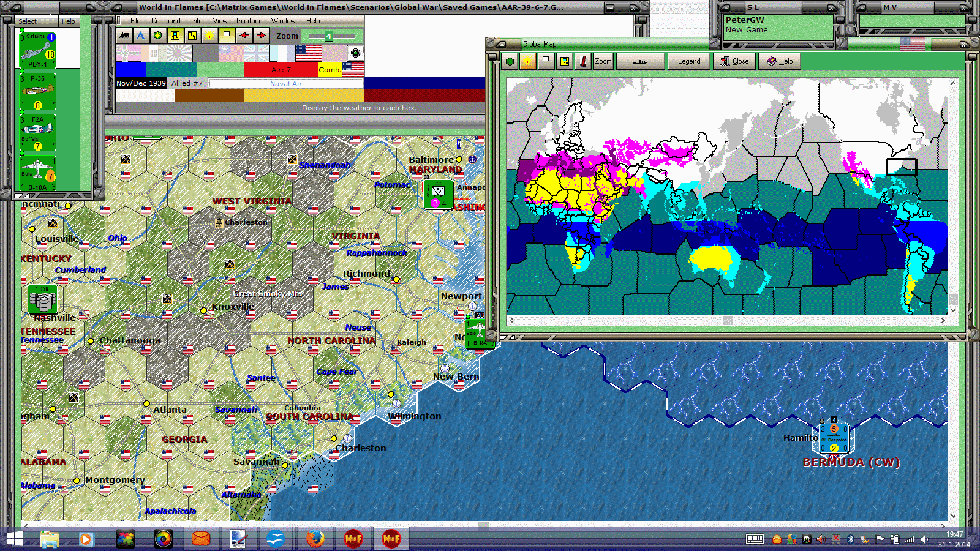The height and width of the screenshot is (551, 980).
Task: Click the Global Map horizontal scrollbar thumb
Action: coord(728,320)
